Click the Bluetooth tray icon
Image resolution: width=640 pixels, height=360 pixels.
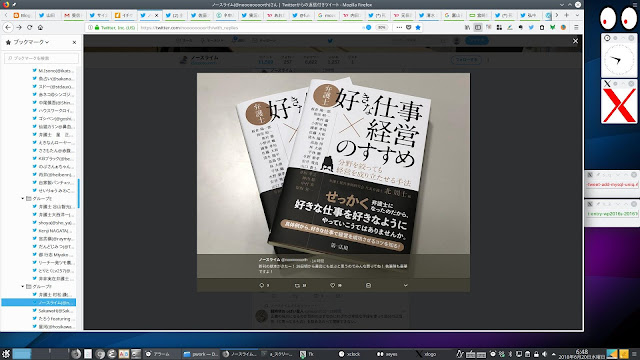click(x=510, y=354)
